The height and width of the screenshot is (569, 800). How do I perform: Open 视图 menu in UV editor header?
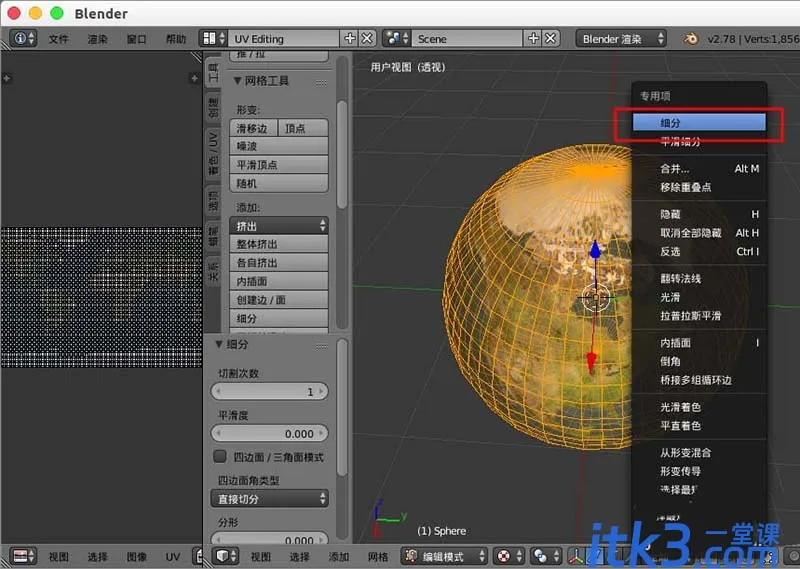[x=59, y=556]
